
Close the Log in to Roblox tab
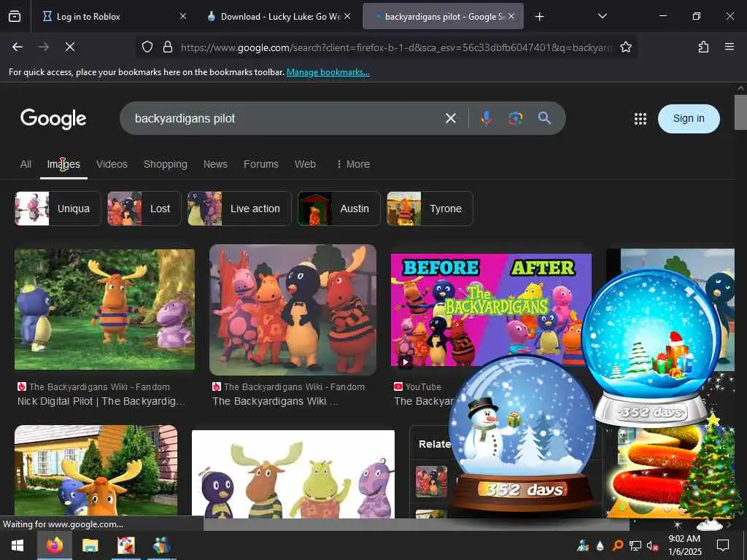(x=182, y=16)
